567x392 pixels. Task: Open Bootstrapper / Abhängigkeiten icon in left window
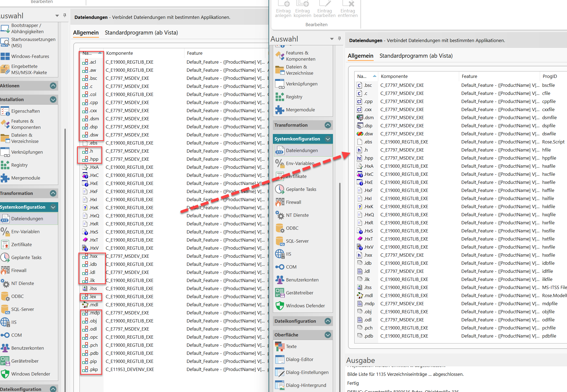coord(5,29)
